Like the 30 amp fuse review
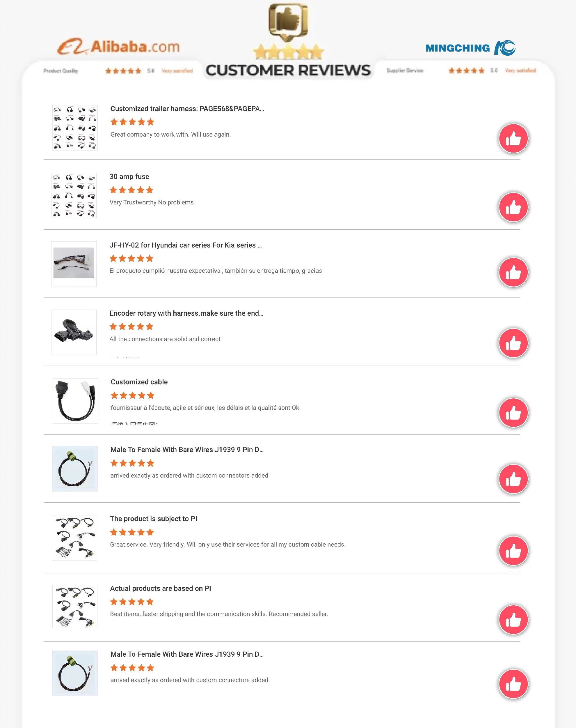The width and height of the screenshot is (576, 728). click(513, 207)
